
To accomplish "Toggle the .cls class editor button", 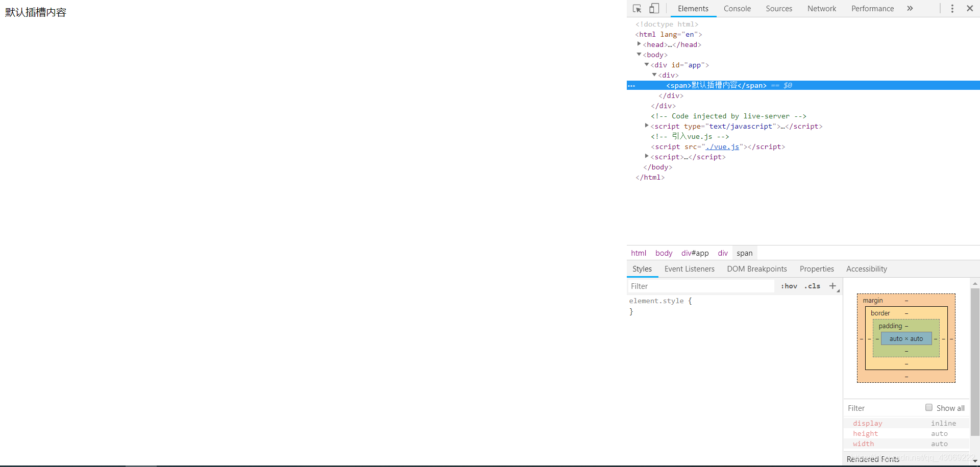I will click(x=812, y=286).
